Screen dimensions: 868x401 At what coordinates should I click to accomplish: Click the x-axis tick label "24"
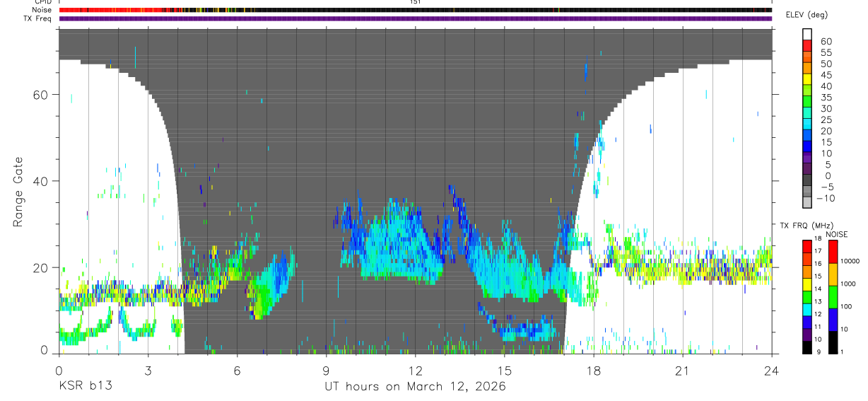coord(772,370)
